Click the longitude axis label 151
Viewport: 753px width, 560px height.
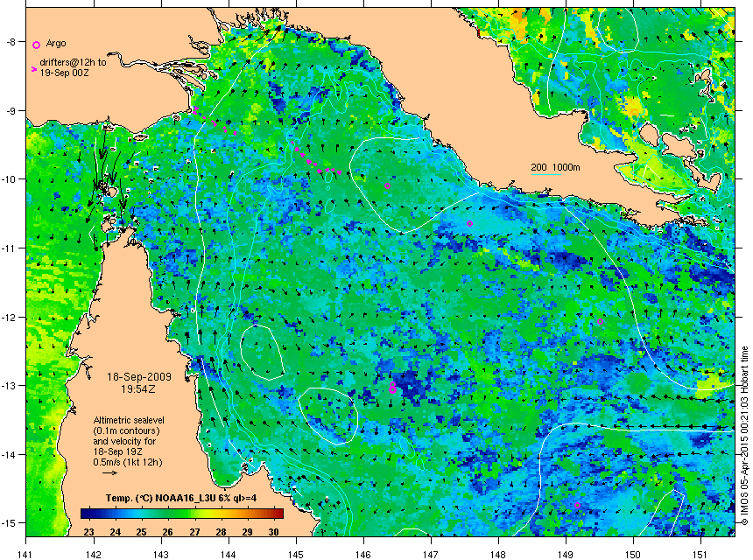[700, 554]
